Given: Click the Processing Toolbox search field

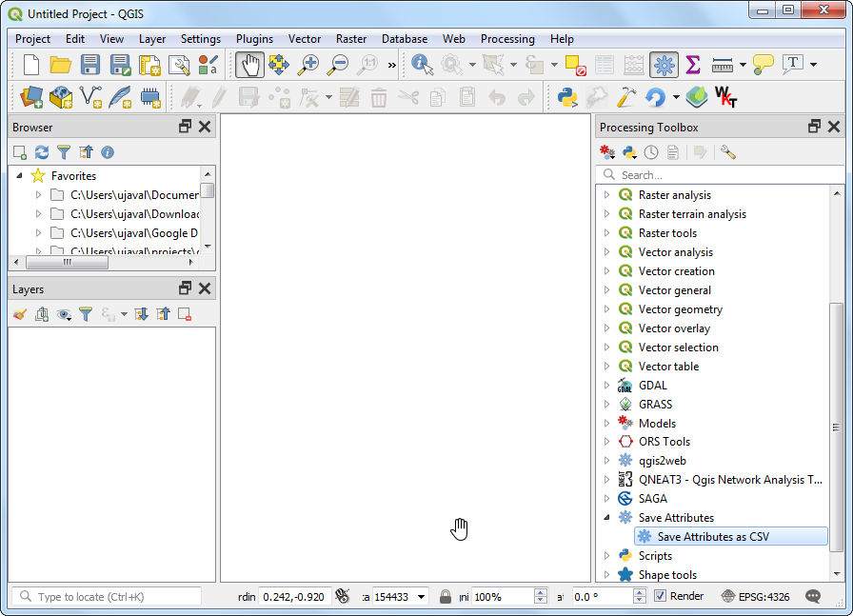Looking at the screenshot, I should 724,175.
